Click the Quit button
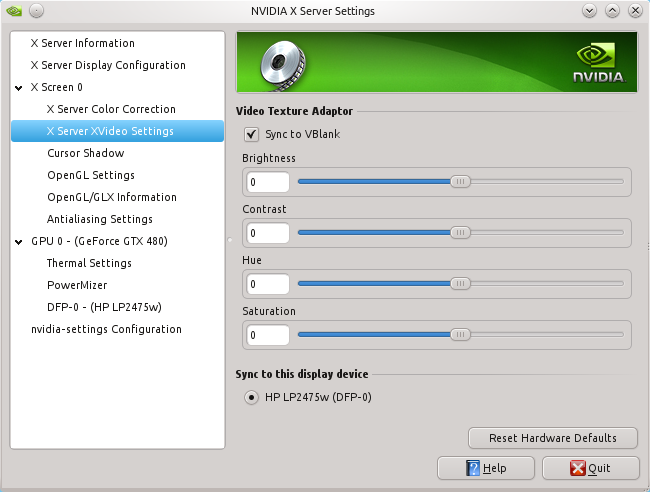650x492 pixels. [591, 468]
